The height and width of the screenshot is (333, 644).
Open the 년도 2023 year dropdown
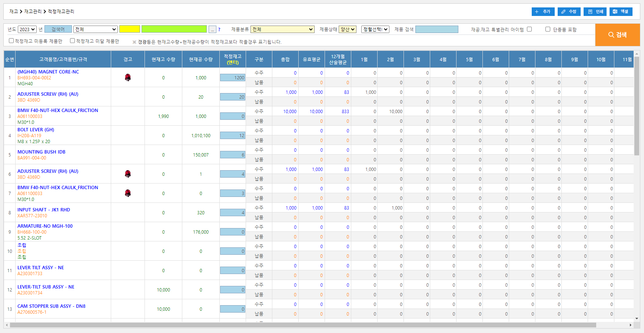(27, 29)
